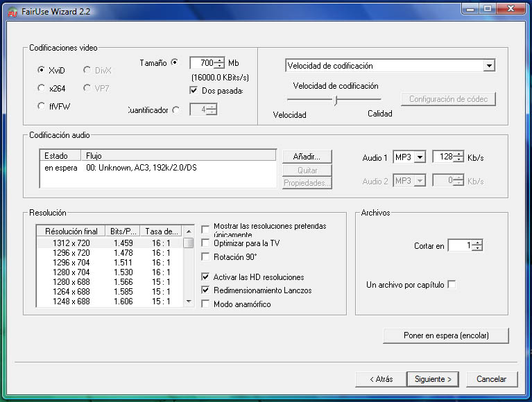Open the Audio 1 MP3 format dropdown
532x402 pixels.
[420, 157]
